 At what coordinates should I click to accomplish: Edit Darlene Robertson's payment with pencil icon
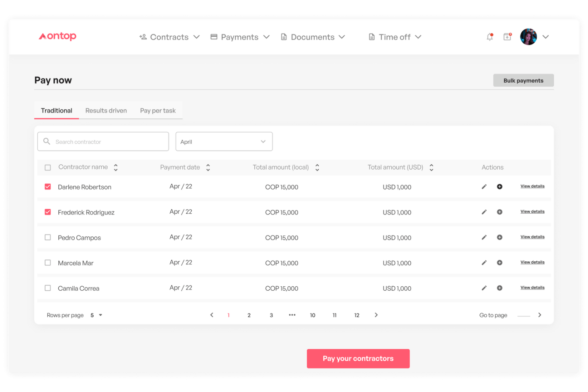pyautogui.click(x=484, y=187)
